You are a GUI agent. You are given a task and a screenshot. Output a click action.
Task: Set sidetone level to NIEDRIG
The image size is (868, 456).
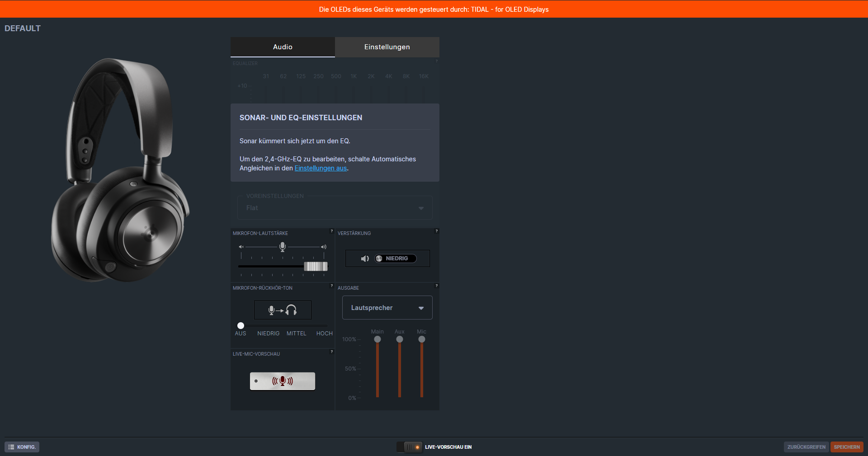[x=269, y=334]
